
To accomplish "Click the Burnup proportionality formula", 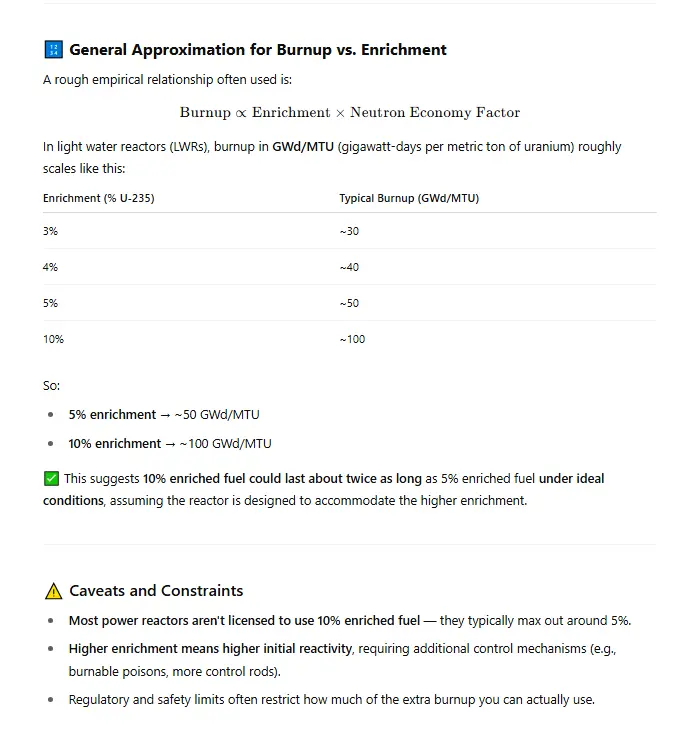I will [349, 113].
